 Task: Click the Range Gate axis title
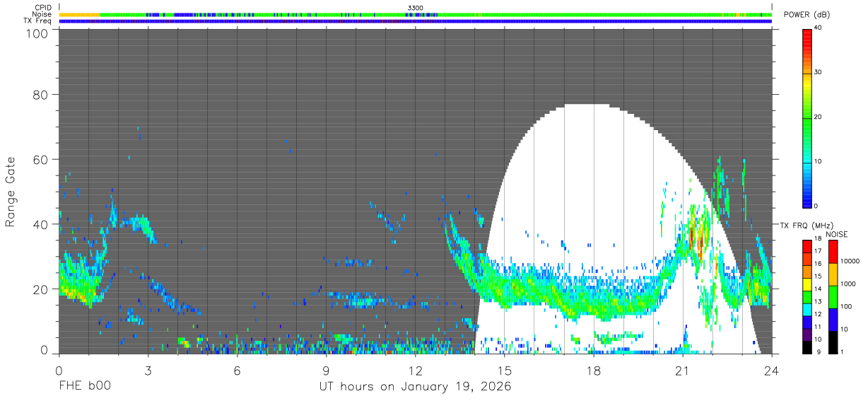(11, 192)
